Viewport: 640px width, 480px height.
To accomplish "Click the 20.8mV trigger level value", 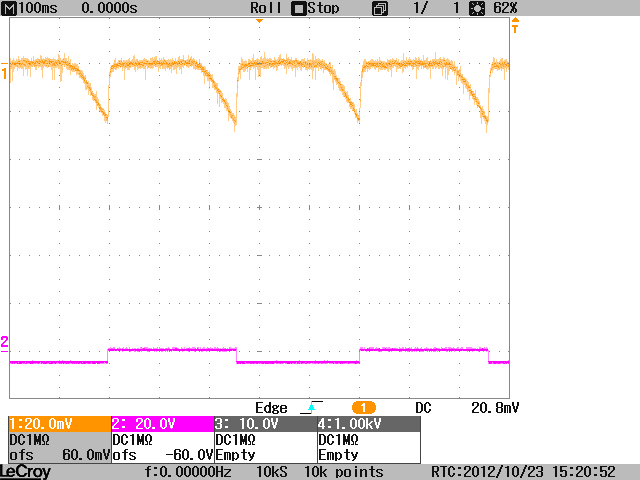I will click(x=495, y=408).
